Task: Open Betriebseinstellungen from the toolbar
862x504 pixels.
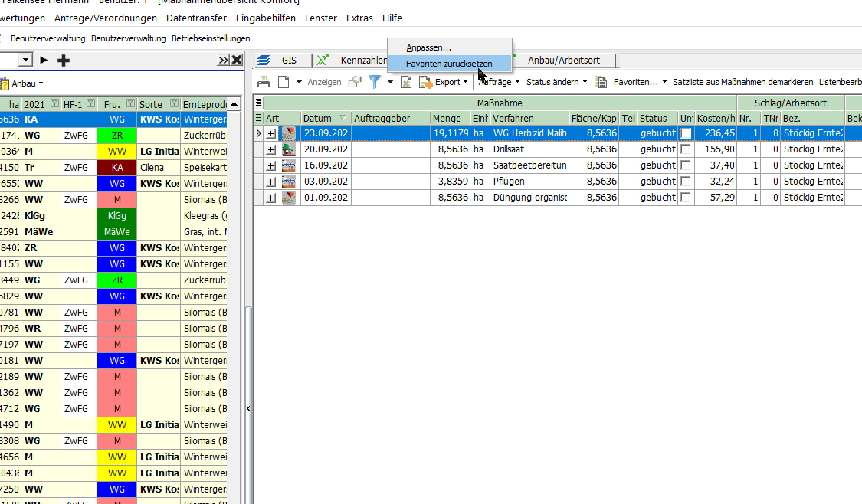Action: [211, 38]
